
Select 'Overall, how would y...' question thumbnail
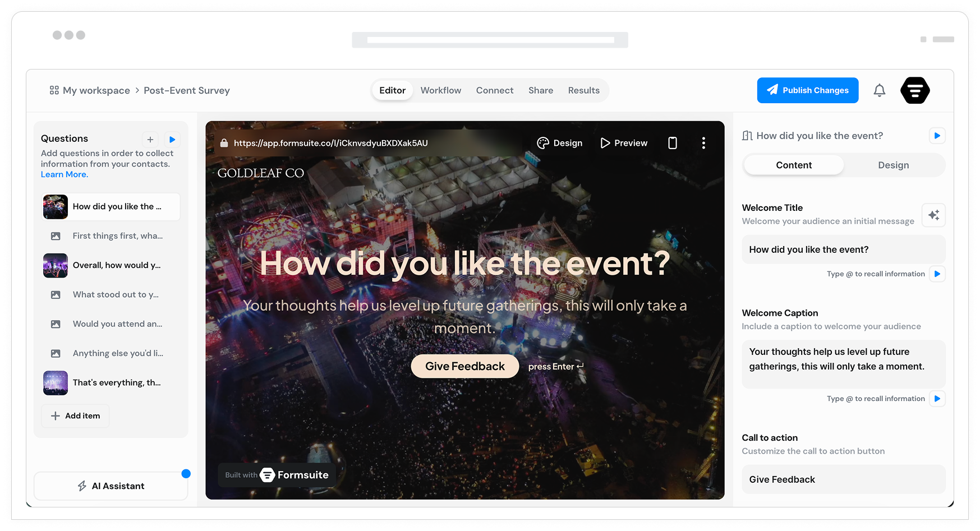pos(56,266)
